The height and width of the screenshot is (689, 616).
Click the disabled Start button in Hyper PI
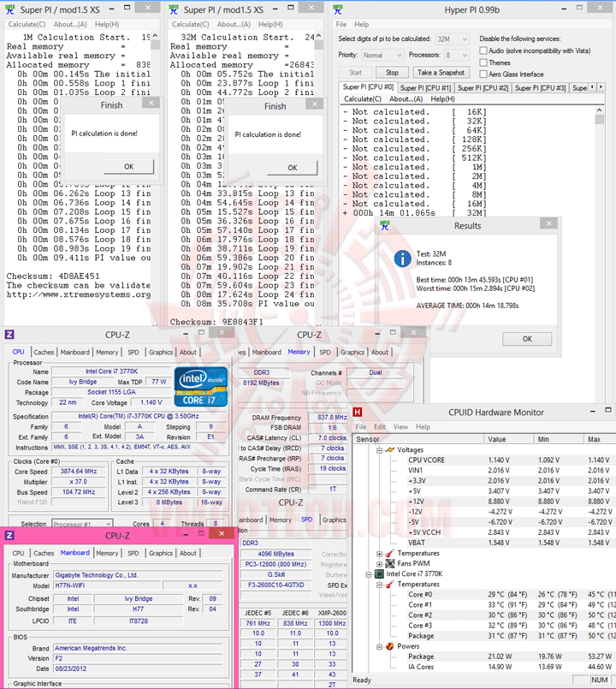coord(355,73)
